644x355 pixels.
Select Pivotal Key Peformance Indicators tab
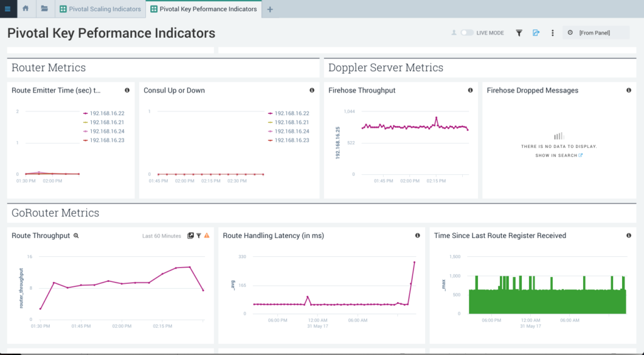coord(204,9)
